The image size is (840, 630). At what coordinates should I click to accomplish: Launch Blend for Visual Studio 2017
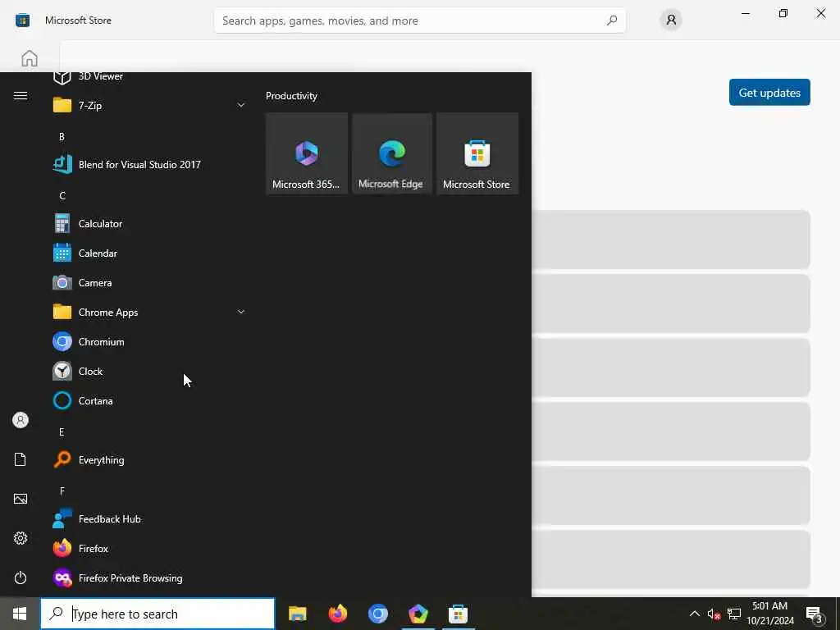point(149,164)
